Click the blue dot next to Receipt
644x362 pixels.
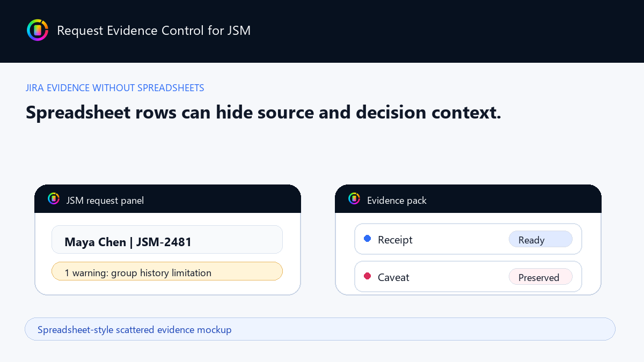click(368, 239)
